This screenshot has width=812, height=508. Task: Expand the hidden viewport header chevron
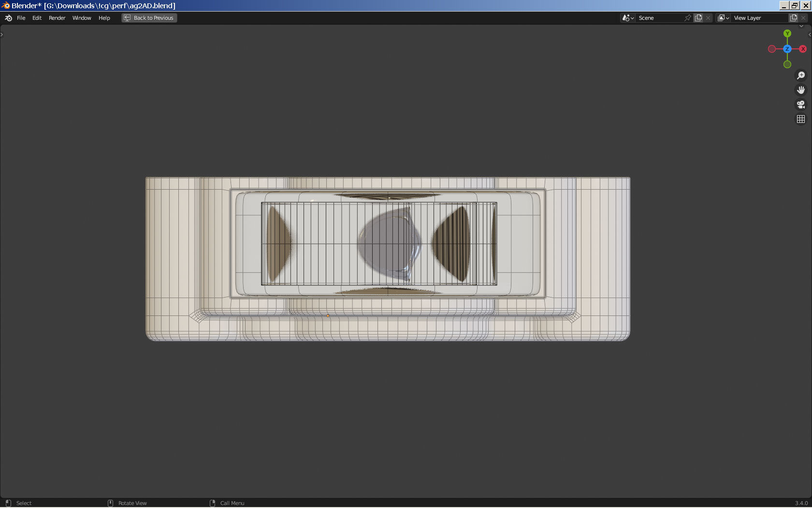coord(801,26)
